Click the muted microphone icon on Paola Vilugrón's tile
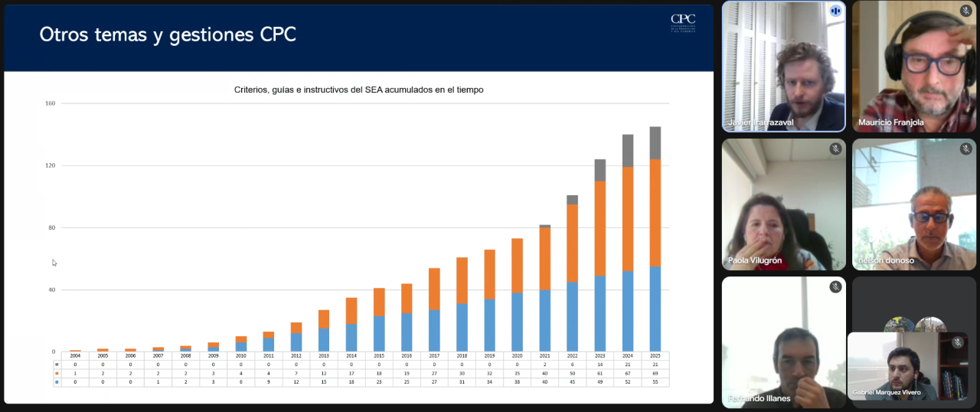Viewport: 980px width, 412px height. click(x=835, y=149)
